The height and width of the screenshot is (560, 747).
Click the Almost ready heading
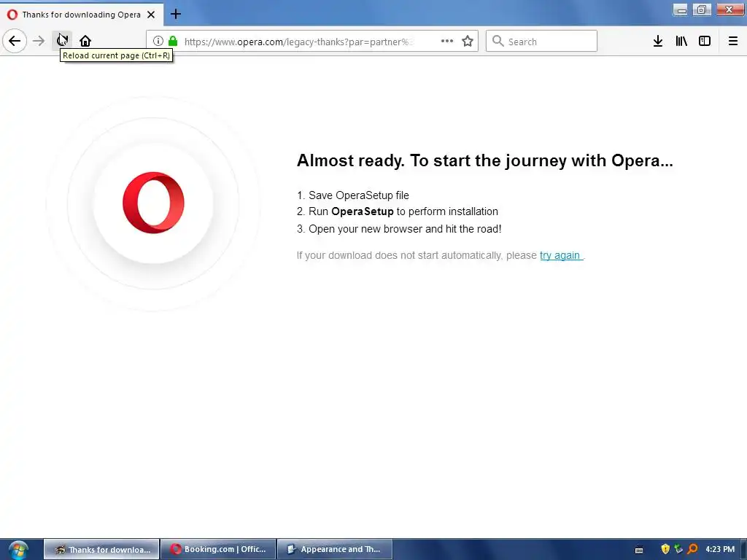485,161
